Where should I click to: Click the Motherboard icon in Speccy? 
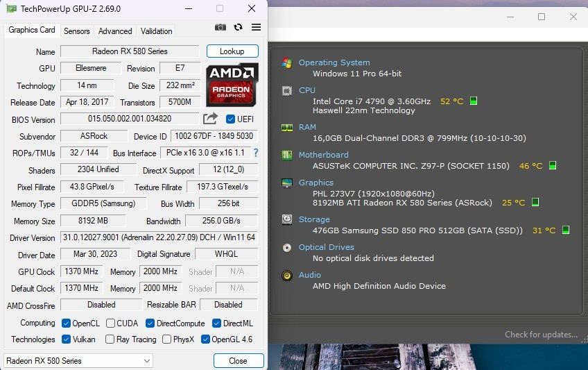287,155
